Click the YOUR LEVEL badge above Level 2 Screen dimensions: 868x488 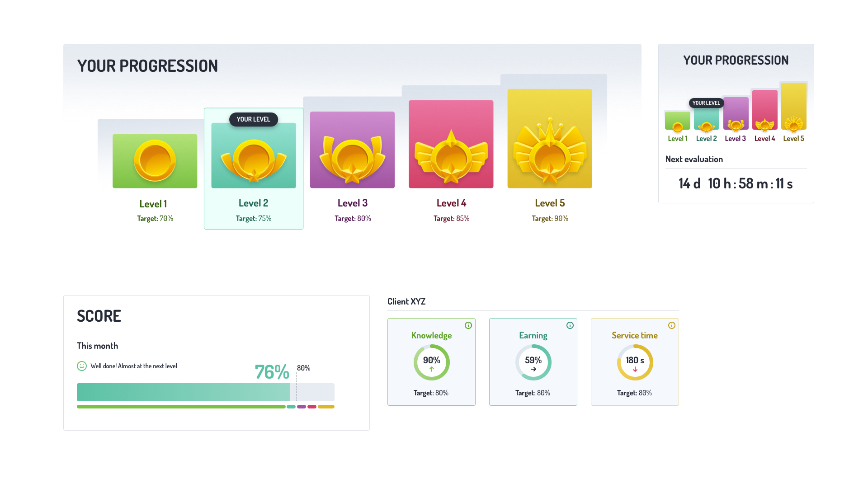(x=253, y=119)
